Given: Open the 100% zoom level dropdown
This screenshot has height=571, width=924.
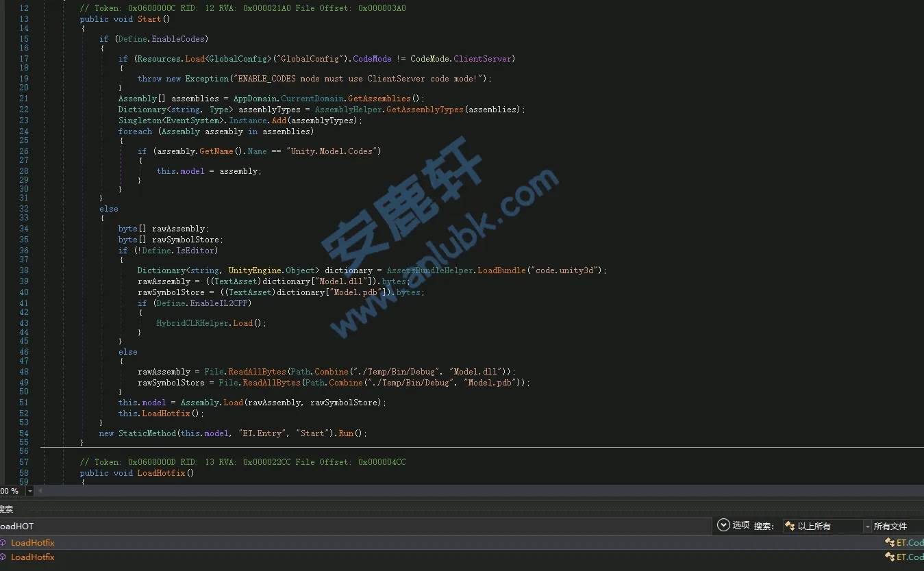Looking at the screenshot, I should coord(29,491).
